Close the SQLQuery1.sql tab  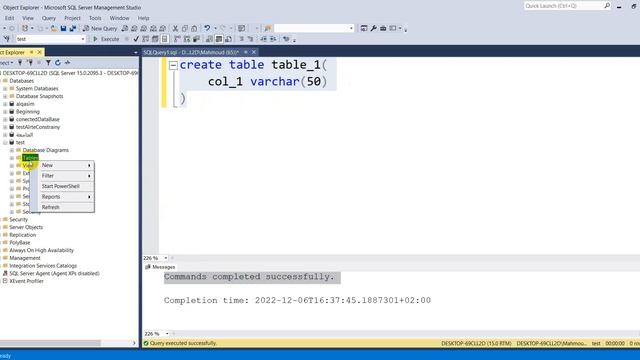tap(254, 52)
